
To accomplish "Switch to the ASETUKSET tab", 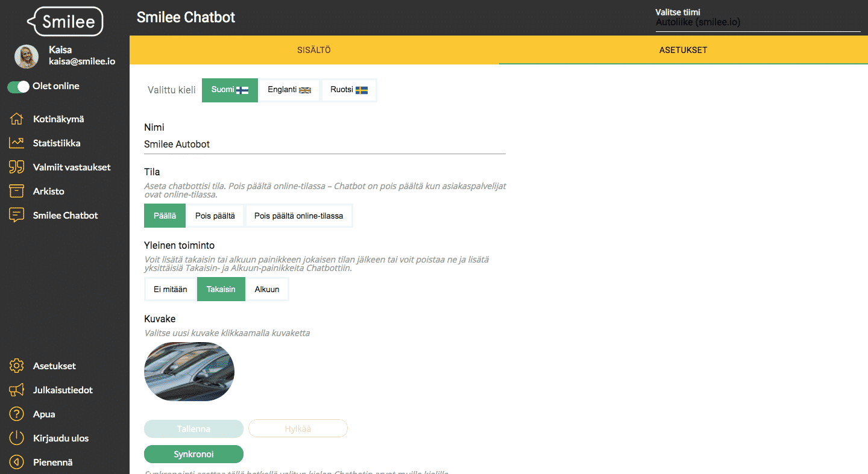I will 684,50.
